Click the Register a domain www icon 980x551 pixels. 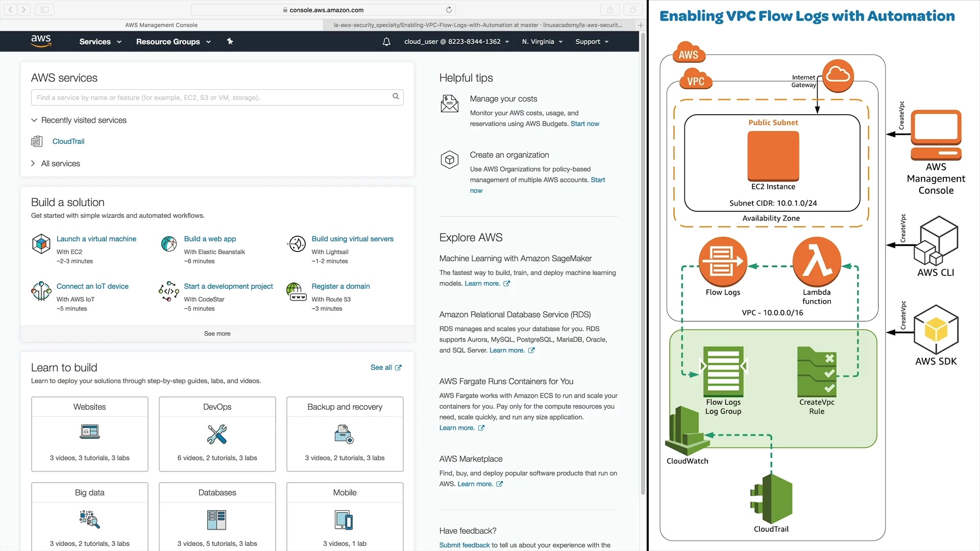click(297, 291)
